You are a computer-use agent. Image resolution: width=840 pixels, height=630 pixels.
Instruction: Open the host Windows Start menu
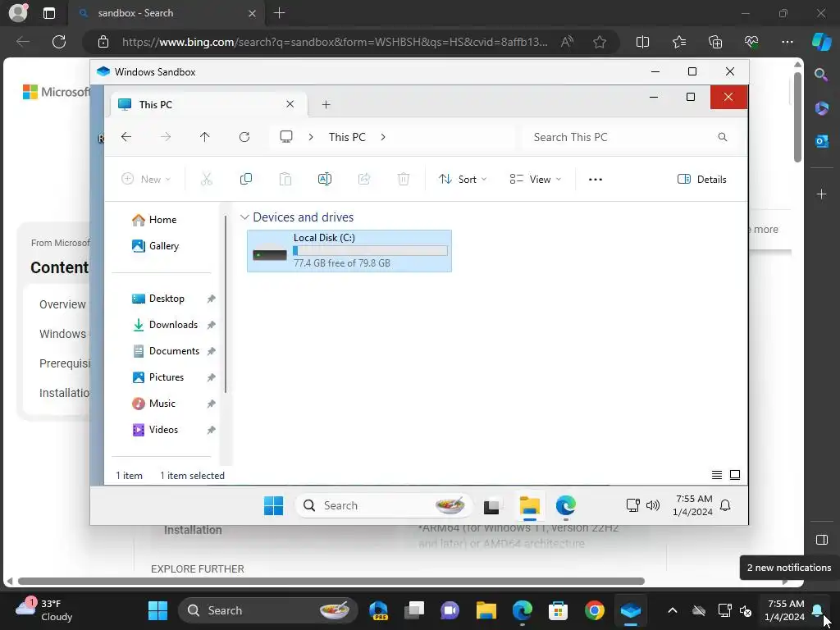click(157, 610)
